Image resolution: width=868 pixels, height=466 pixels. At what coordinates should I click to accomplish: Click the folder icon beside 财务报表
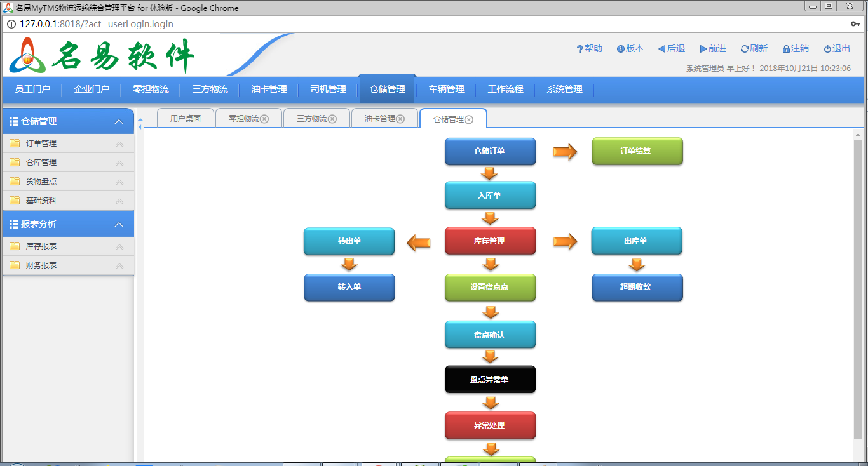coord(15,265)
